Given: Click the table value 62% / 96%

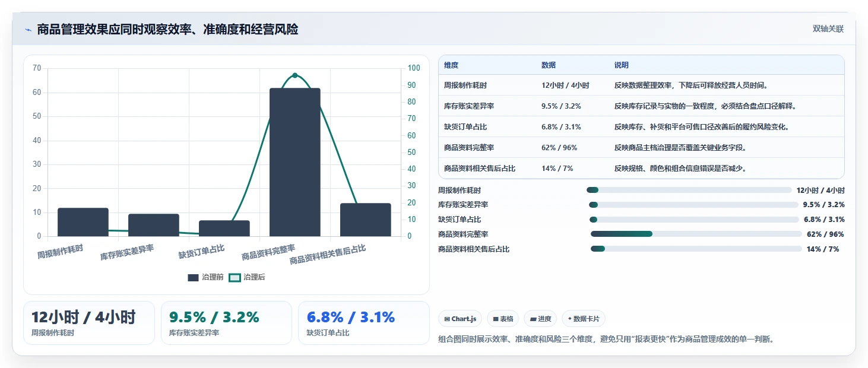Looking at the screenshot, I should [559, 148].
